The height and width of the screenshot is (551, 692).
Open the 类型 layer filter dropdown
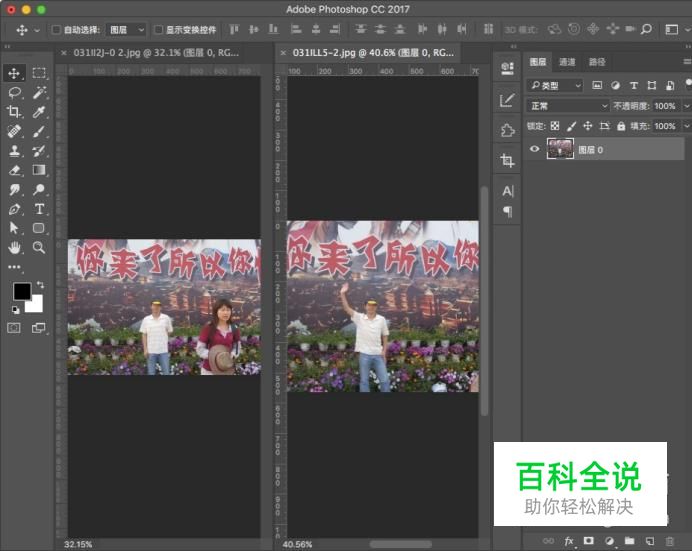coord(556,86)
